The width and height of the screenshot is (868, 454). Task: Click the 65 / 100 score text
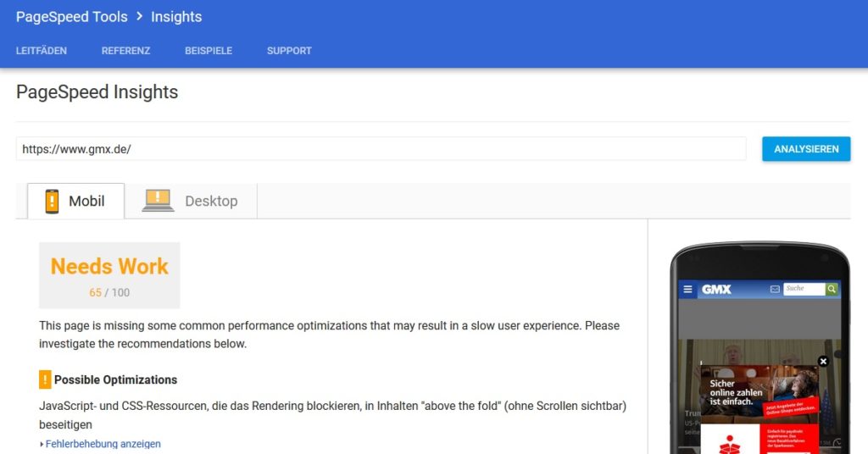[x=109, y=292]
